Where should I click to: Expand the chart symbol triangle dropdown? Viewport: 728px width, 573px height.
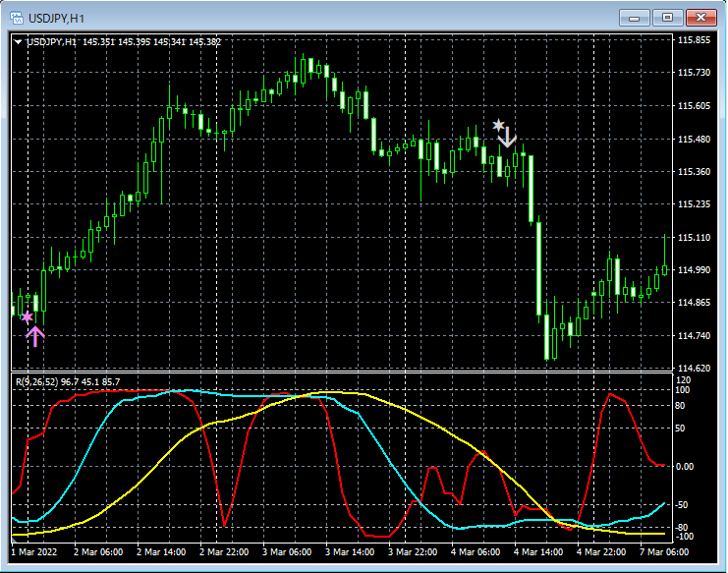(18, 42)
